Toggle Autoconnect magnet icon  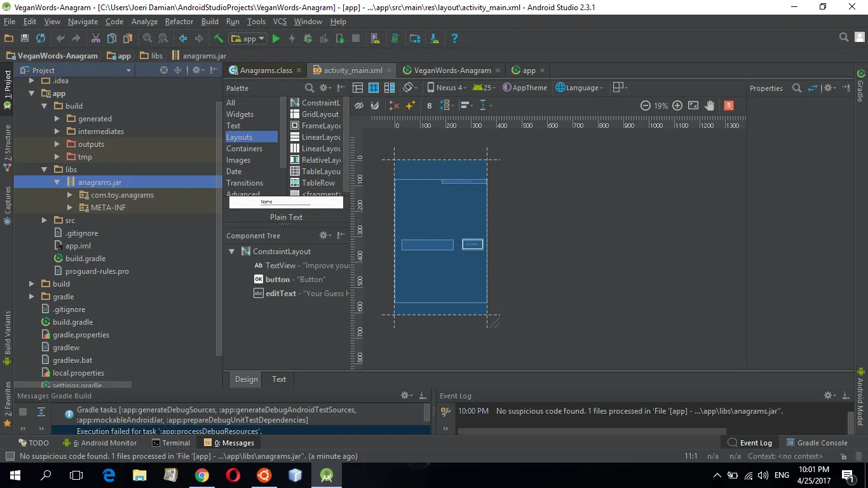tap(375, 105)
